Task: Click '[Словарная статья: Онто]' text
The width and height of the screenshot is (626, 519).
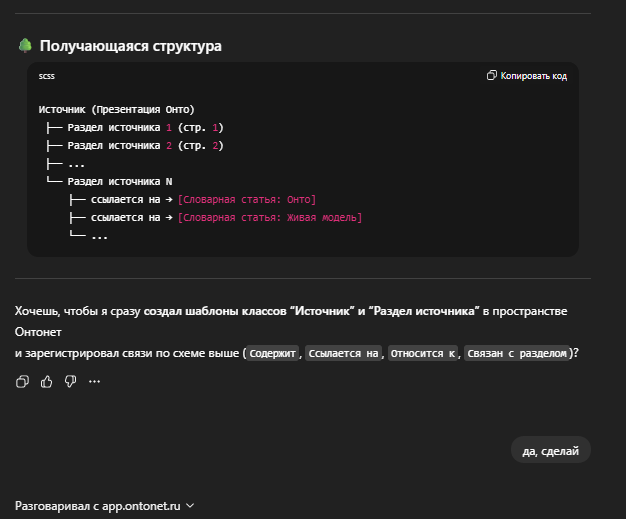Action: pyautogui.click(x=247, y=200)
